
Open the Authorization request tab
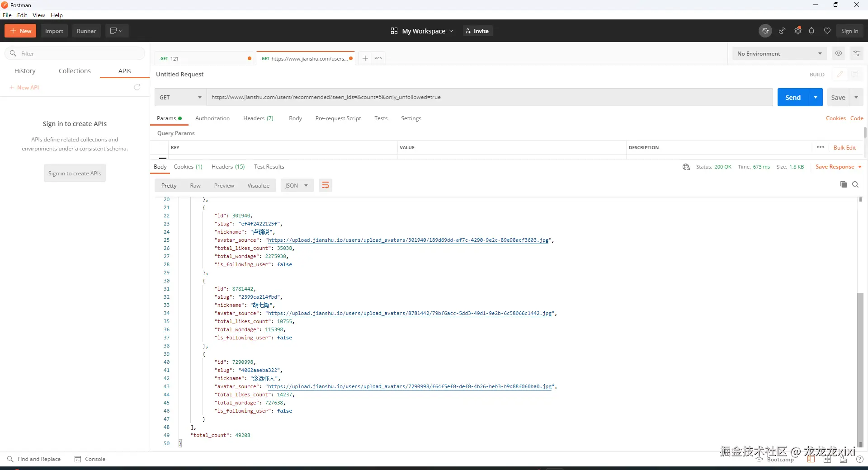tap(212, 118)
